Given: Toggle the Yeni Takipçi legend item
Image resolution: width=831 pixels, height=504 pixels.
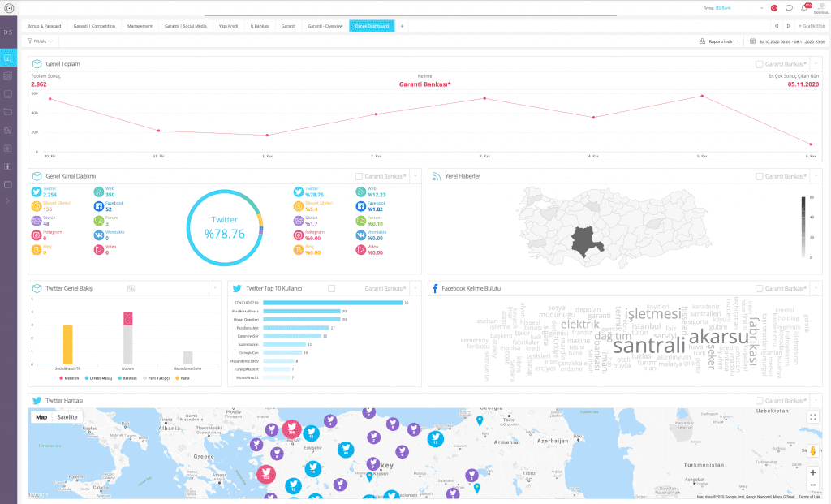Looking at the screenshot, I should 157,378.
